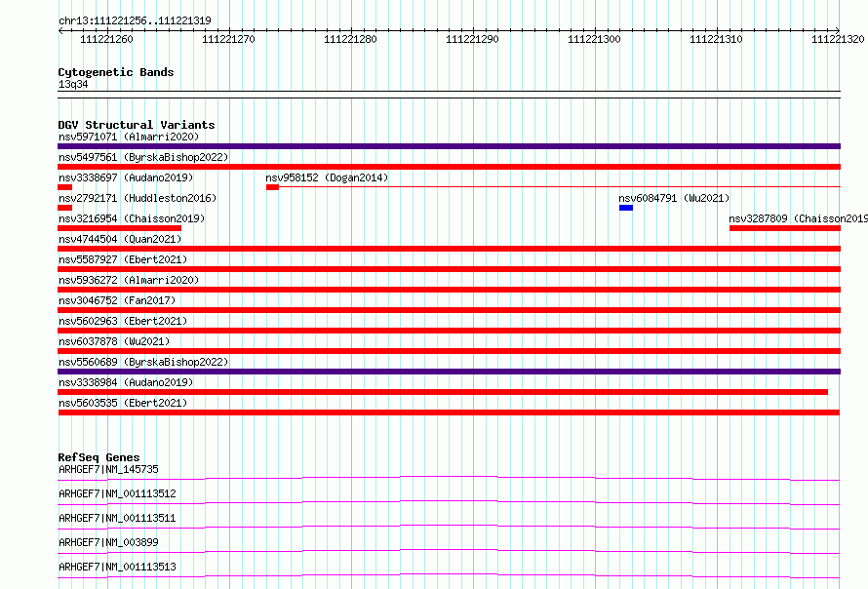Image resolution: width=868 pixels, height=589 pixels.
Task: Click the Cytogenetic Bands track title
Action: [116, 72]
